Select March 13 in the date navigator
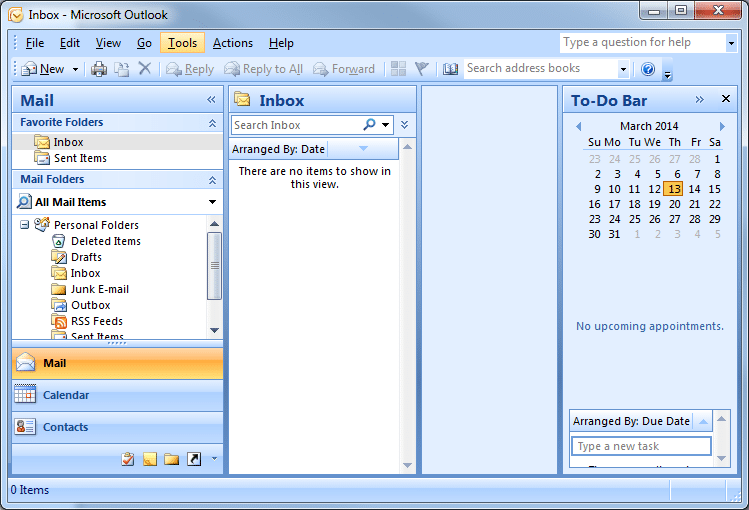 (674, 189)
